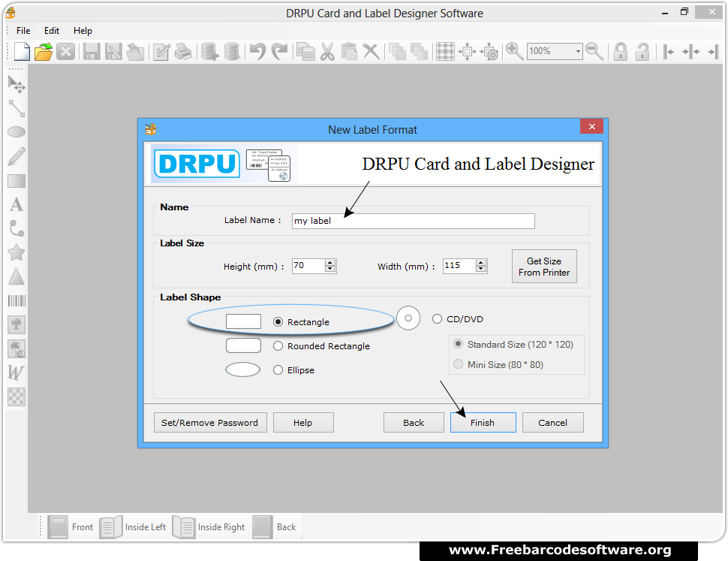Increase Width (mm) with up arrow
728x561 pixels.
coord(481,263)
